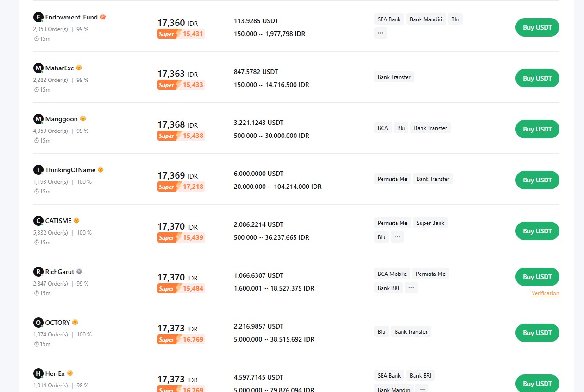This screenshot has width=584, height=392.
Task: Buy USDT from ThinkingOfName
Action: 537,180
